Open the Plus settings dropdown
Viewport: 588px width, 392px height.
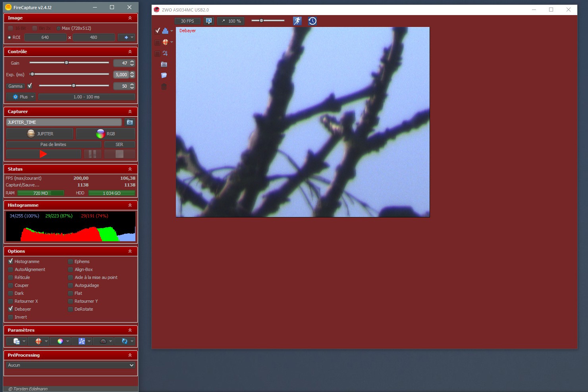tap(21, 97)
